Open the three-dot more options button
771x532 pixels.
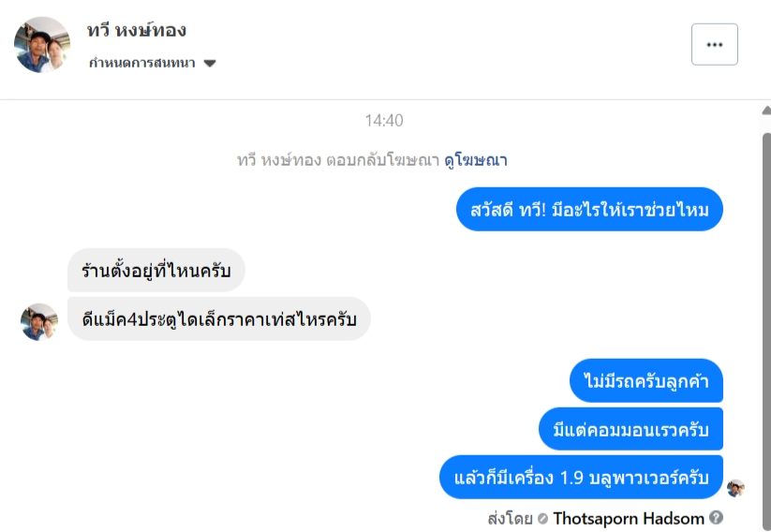point(714,45)
